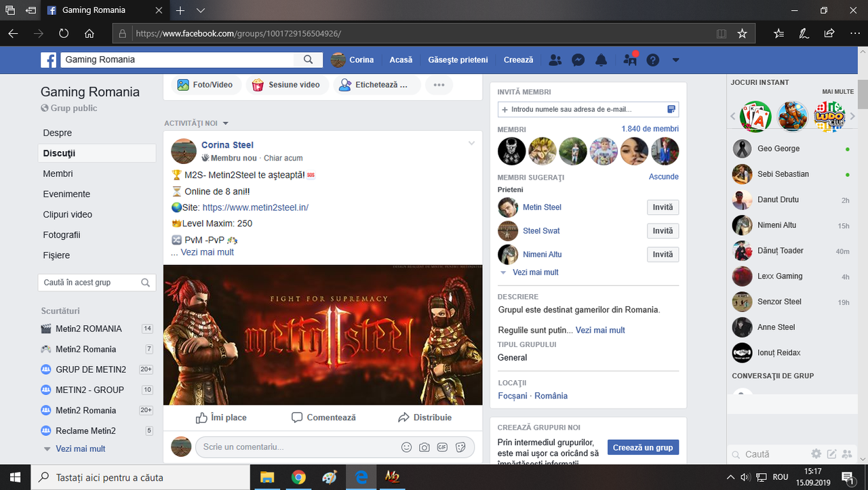Viewport: 868px width, 490px height.
Task: Click Creează un grup button
Action: (643, 447)
